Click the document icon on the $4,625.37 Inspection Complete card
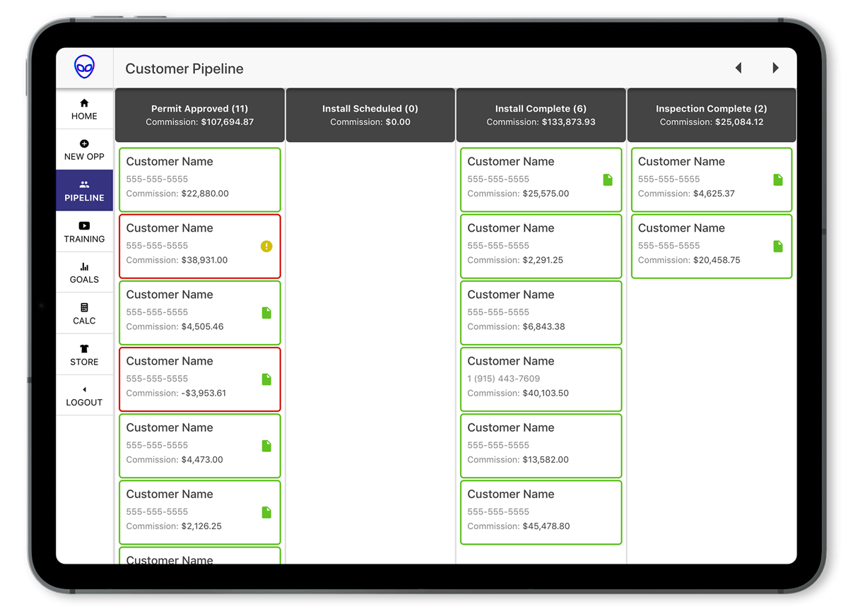 tap(778, 180)
